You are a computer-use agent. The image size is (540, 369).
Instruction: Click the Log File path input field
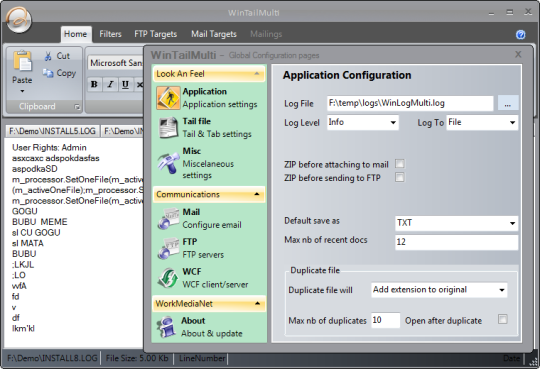410,103
